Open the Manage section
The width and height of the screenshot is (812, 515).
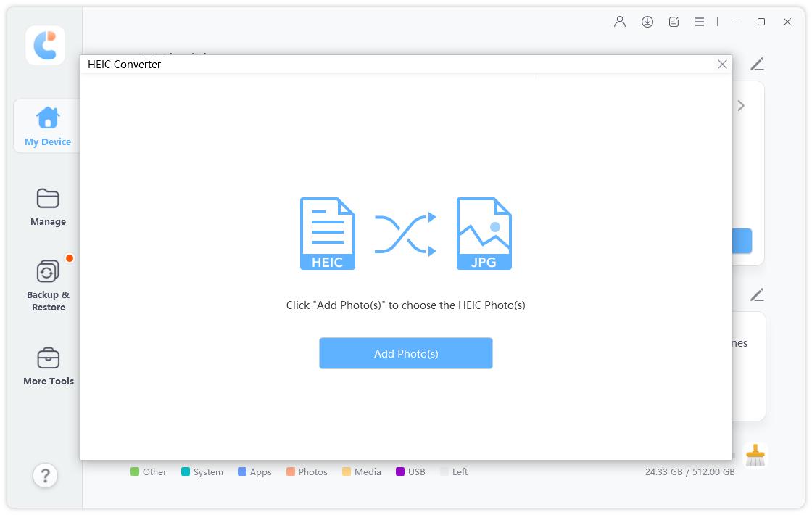coord(48,207)
